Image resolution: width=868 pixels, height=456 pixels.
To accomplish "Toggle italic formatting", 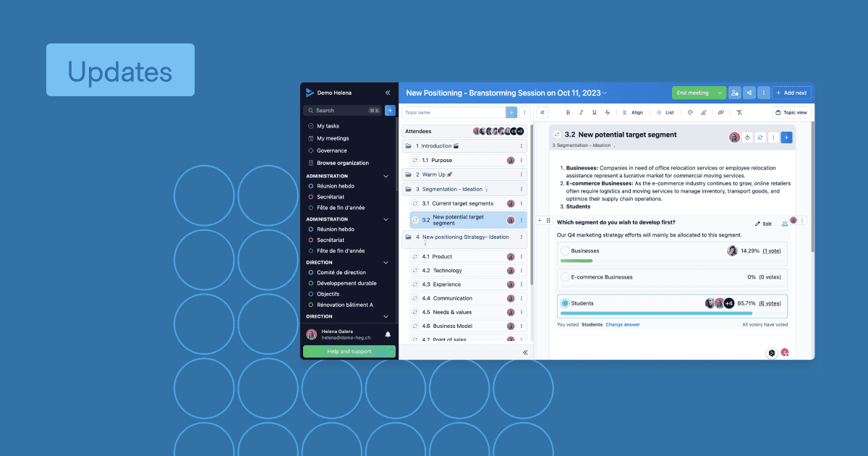I will pos(581,112).
